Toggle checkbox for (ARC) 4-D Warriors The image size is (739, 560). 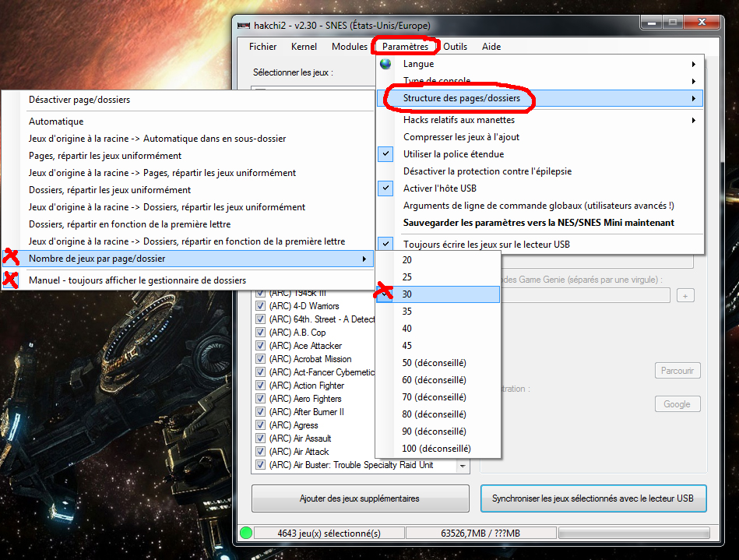click(260, 306)
